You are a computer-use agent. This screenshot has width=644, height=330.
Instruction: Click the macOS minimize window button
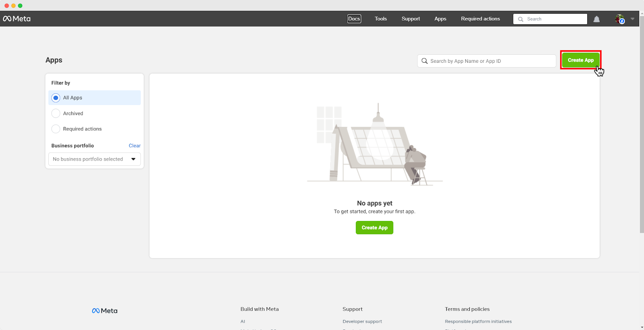coord(13,6)
